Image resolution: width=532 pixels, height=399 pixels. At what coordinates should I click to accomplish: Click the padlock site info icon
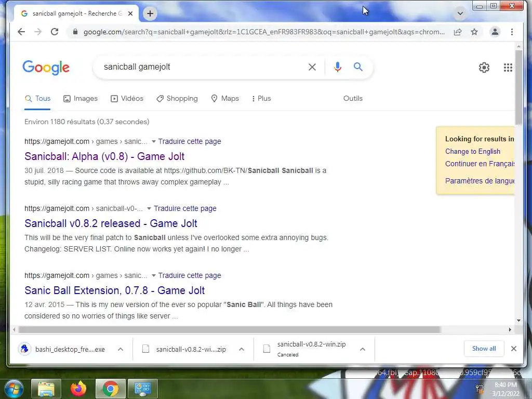75,32
